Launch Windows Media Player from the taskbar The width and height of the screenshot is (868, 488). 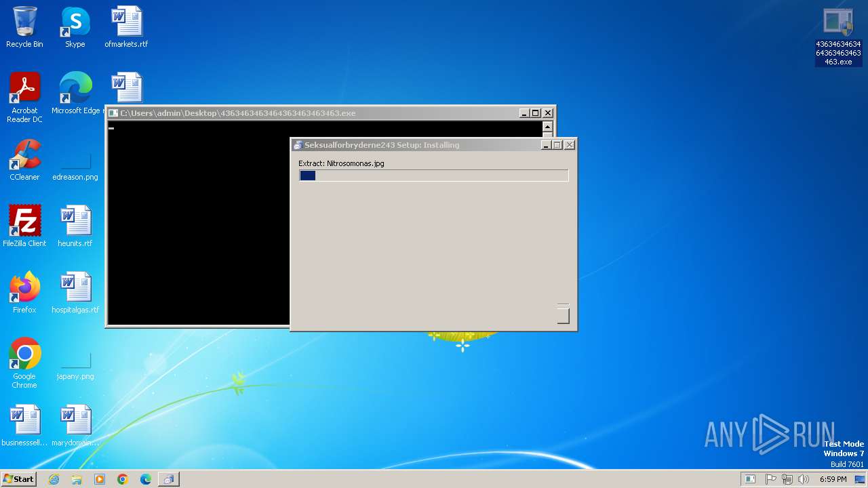pyautogui.click(x=100, y=479)
